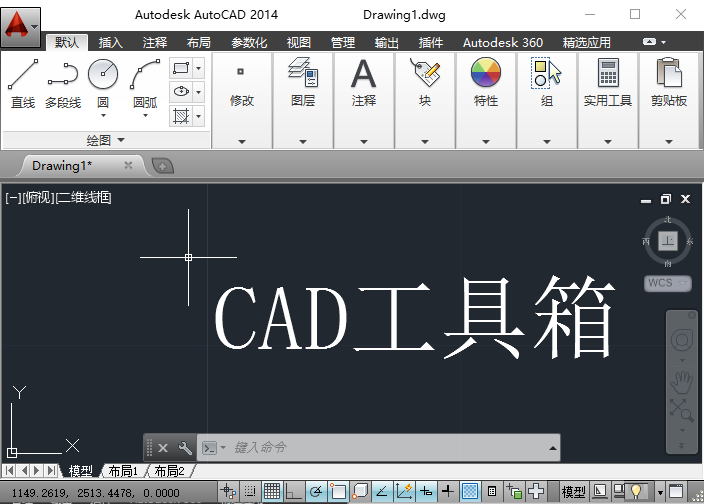Select the Polyline (多段线) tool
The width and height of the screenshot is (704, 504).
pos(63,84)
